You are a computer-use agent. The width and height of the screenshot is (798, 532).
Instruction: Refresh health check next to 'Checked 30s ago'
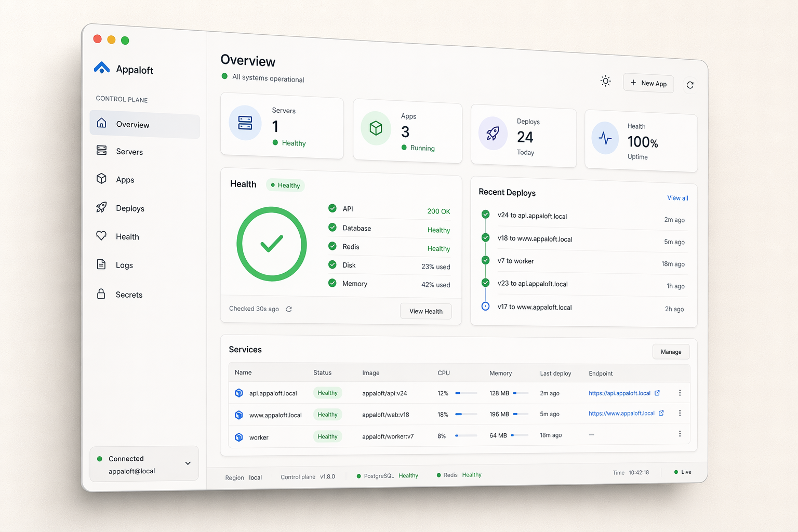point(289,309)
